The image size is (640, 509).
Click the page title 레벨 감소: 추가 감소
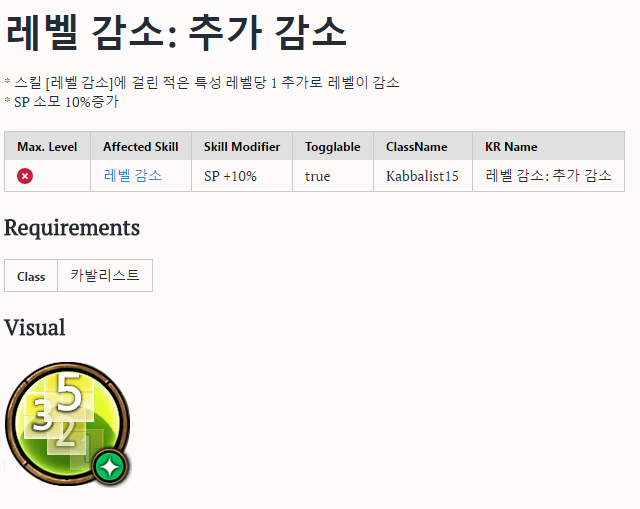click(x=176, y=33)
